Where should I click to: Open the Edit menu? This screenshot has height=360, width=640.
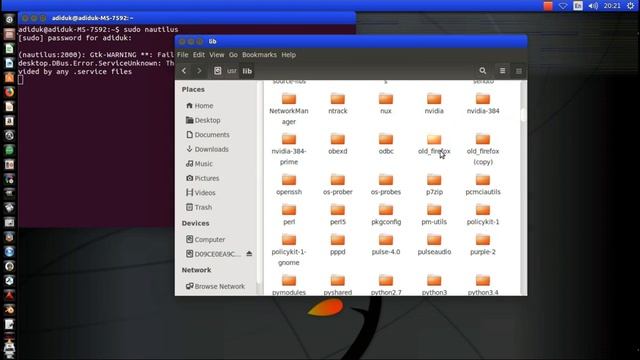point(199,55)
